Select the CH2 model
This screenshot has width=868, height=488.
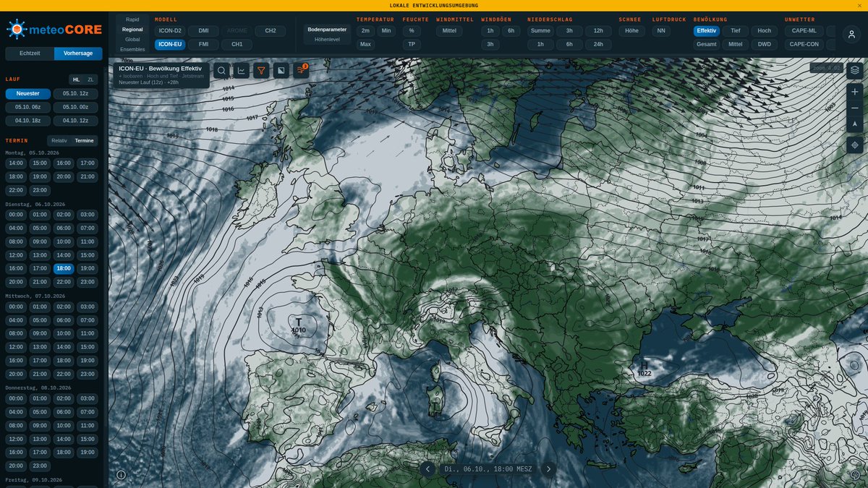click(x=271, y=31)
